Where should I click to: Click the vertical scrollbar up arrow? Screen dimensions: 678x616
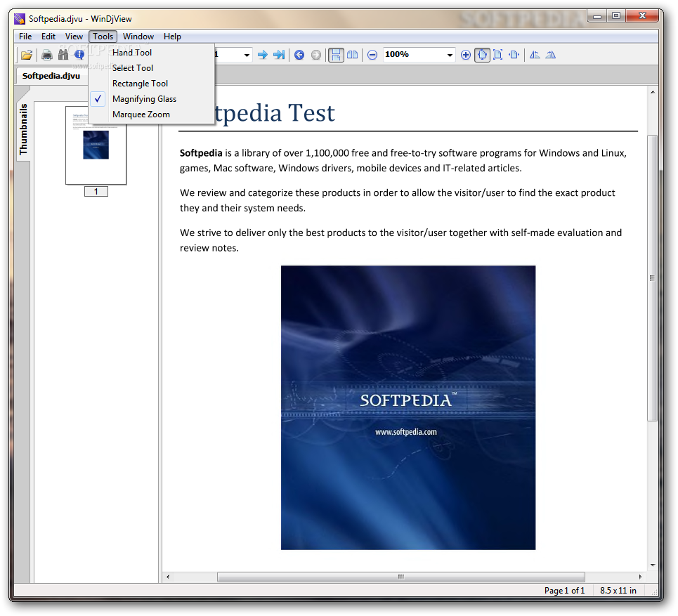[653, 92]
